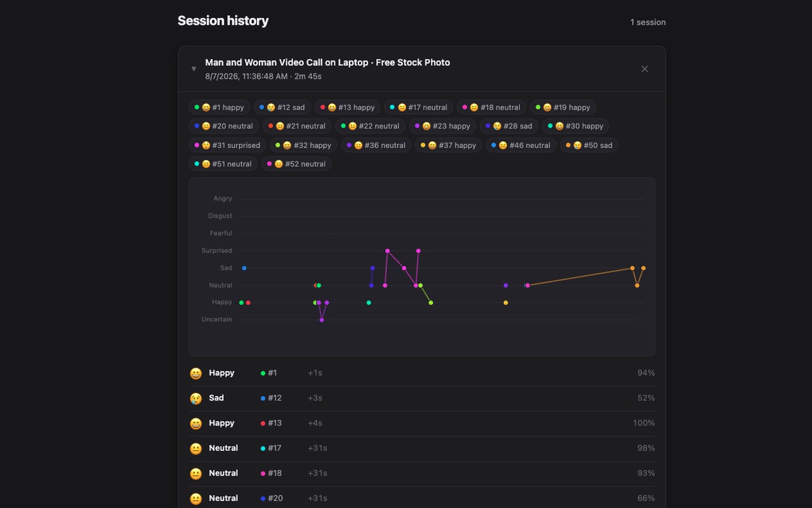Click the #13 happy chip

point(348,107)
